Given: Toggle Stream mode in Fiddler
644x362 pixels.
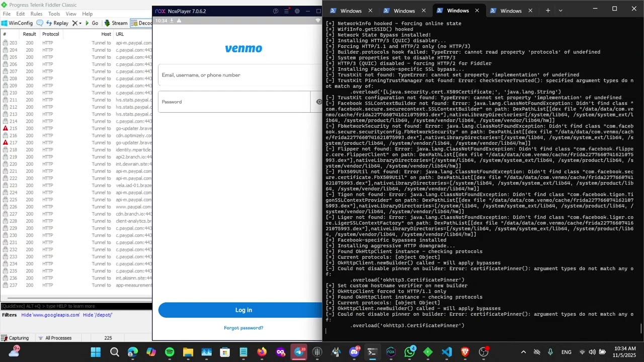Looking at the screenshot, I should coord(116,23).
